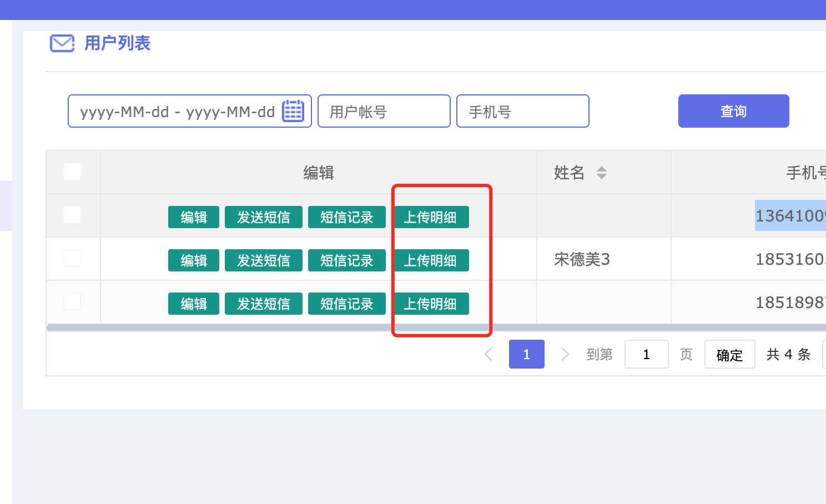Screen dimensions: 826x504
Task: Click 发送短信 for 宋德美3
Action: pos(263,260)
